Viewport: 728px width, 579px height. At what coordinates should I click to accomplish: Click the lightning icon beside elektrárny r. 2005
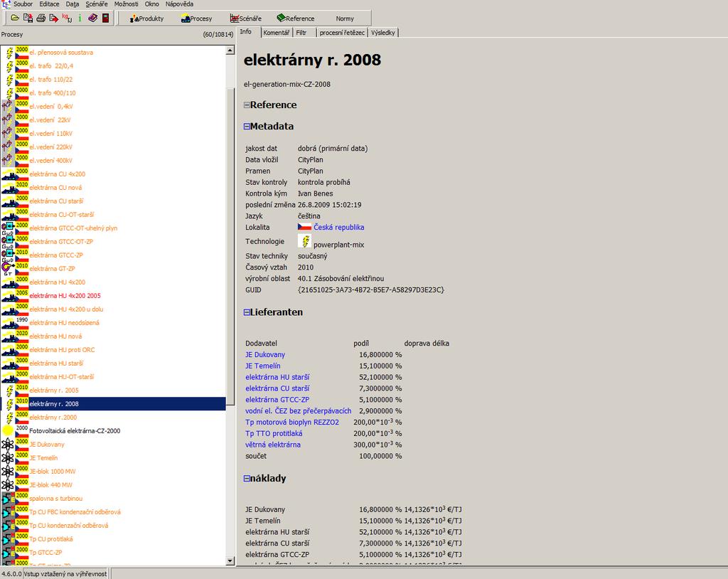(x=9, y=391)
